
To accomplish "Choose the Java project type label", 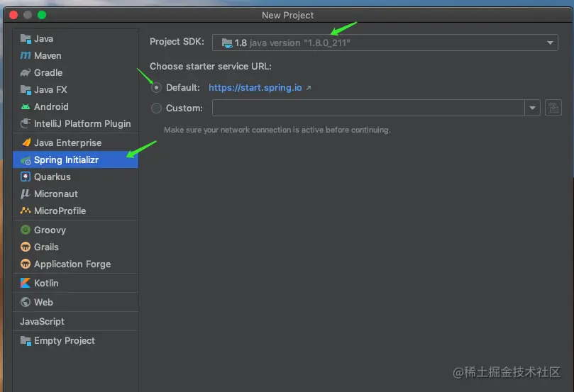I will coord(43,39).
